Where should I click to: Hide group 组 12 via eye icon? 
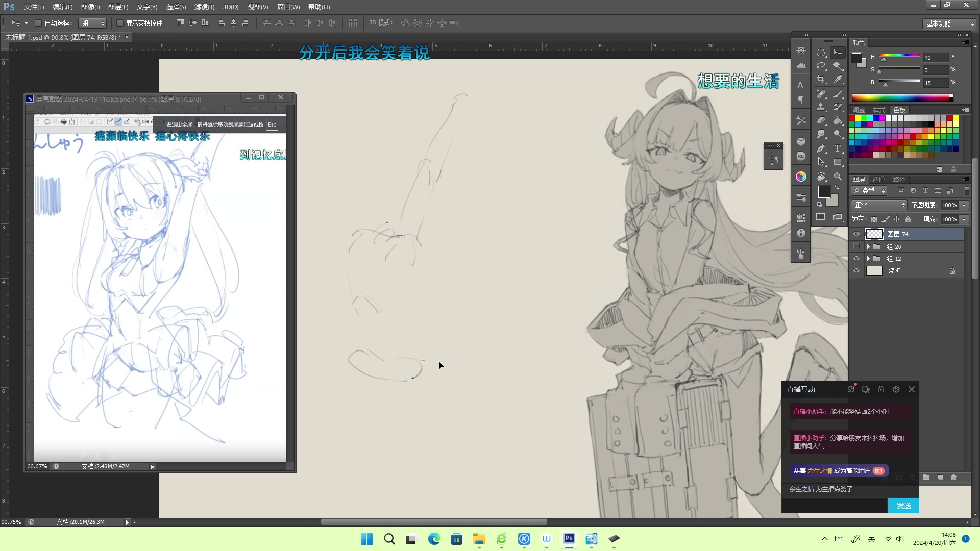[x=856, y=259]
